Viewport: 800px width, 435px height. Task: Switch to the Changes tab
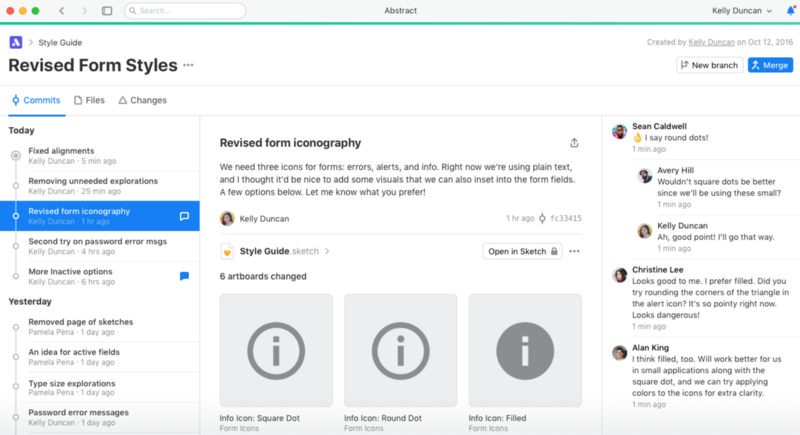pos(142,100)
